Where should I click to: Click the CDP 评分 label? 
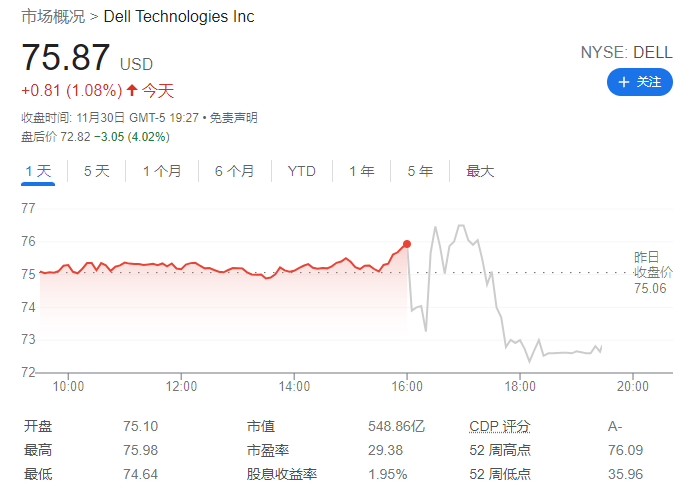pyautogui.click(x=500, y=426)
